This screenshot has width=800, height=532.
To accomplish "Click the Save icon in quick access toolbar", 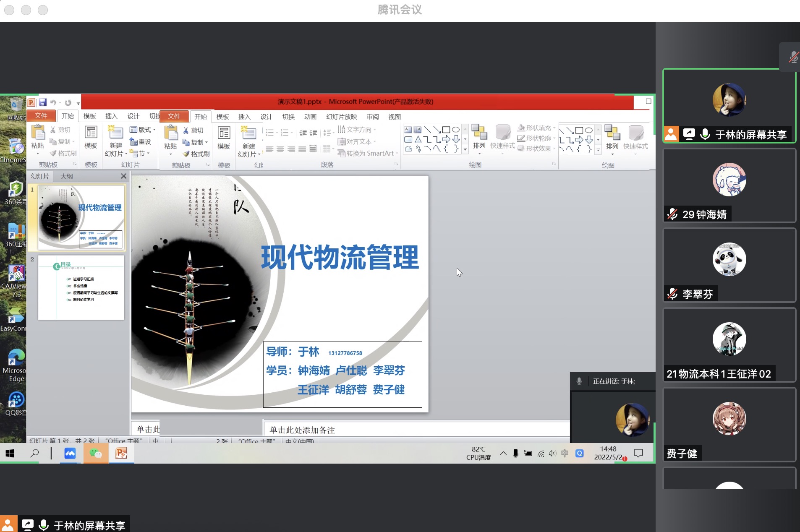I will (x=43, y=102).
